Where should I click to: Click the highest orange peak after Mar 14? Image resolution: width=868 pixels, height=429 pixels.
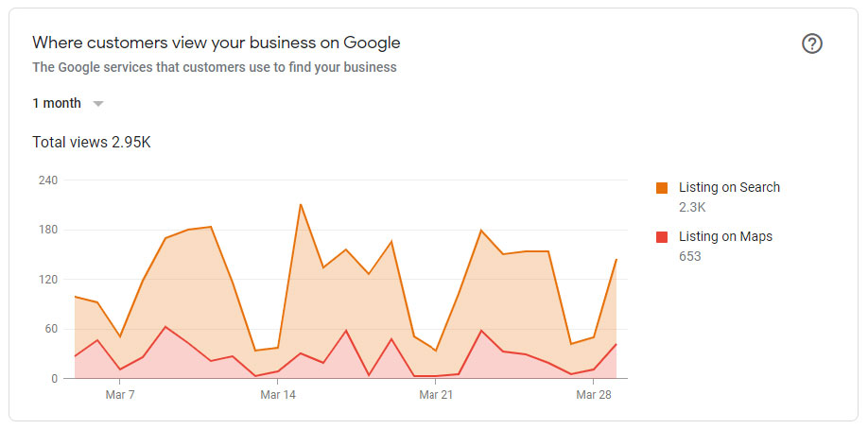(x=301, y=204)
